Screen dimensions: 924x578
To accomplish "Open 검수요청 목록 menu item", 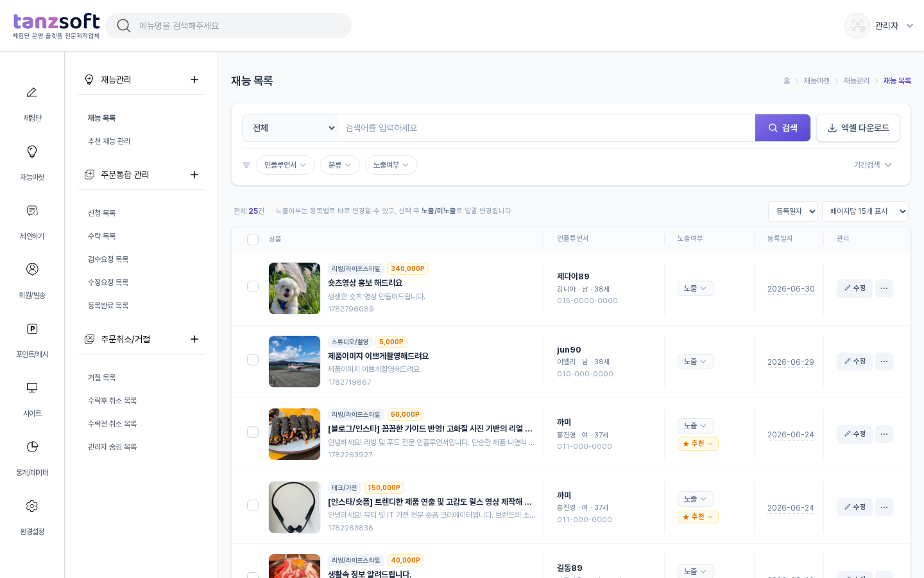I will (x=108, y=259).
